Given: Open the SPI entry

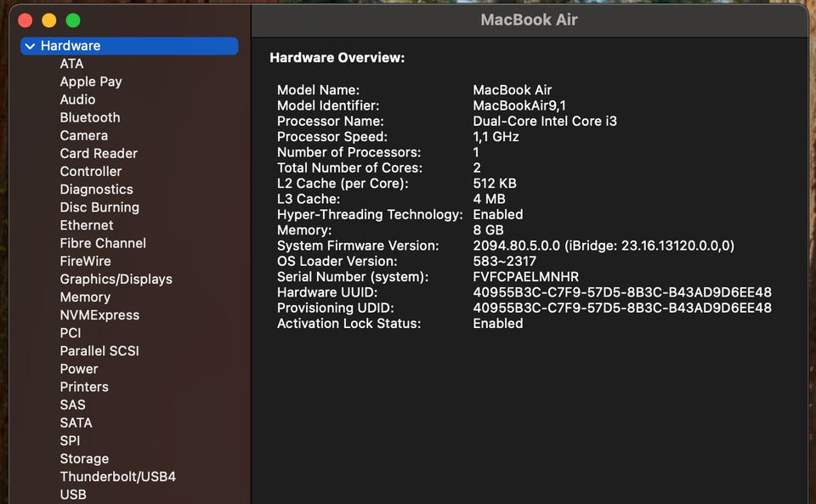Looking at the screenshot, I should point(70,440).
